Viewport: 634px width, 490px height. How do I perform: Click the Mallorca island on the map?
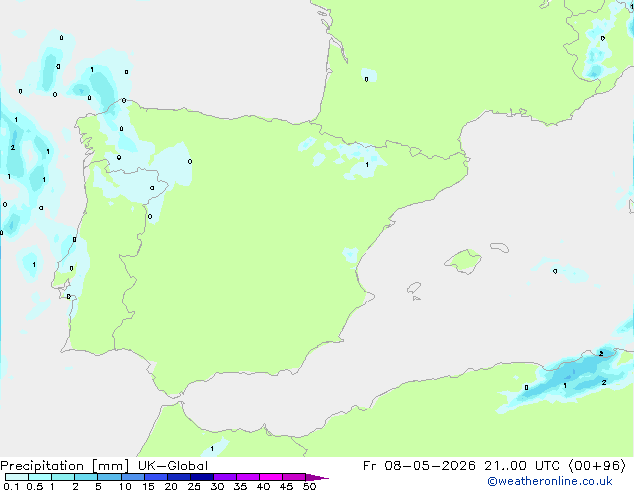click(463, 261)
